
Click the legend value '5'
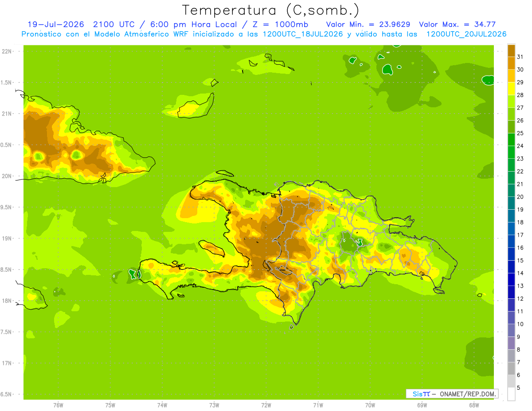point(518,388)
